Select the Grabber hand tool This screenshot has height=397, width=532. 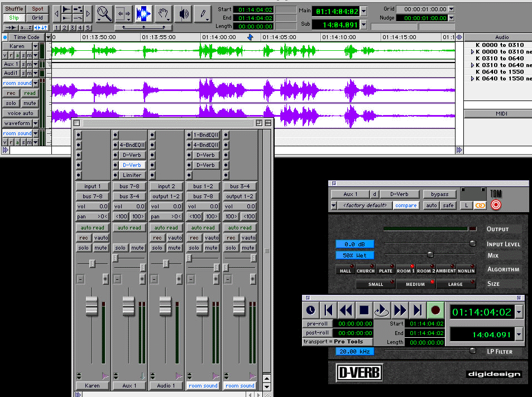point(163,14)
